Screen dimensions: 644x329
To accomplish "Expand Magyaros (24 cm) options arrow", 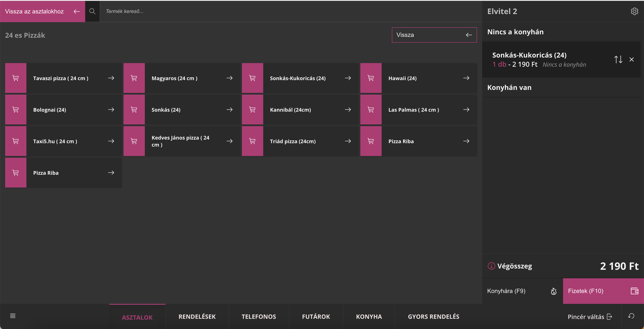I will point(229,78).
